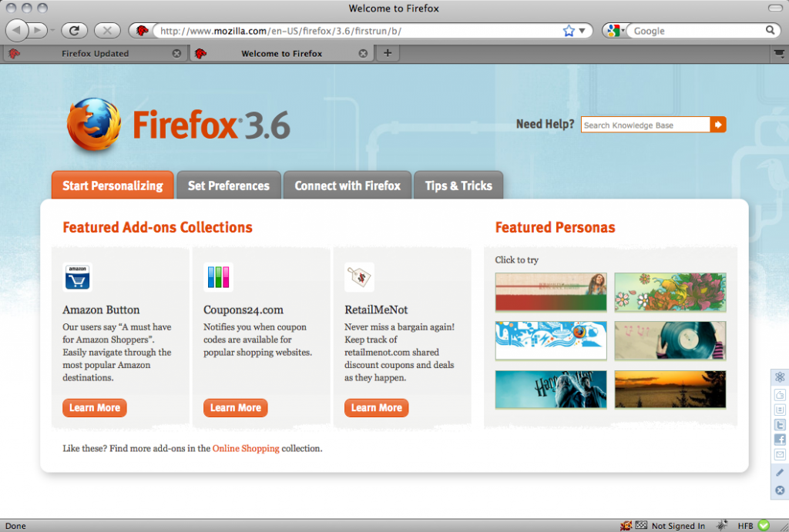The width and height of the screenshot is (789, 532).
Task: Try the red-green Bob Marley persona
Action: 551,292
